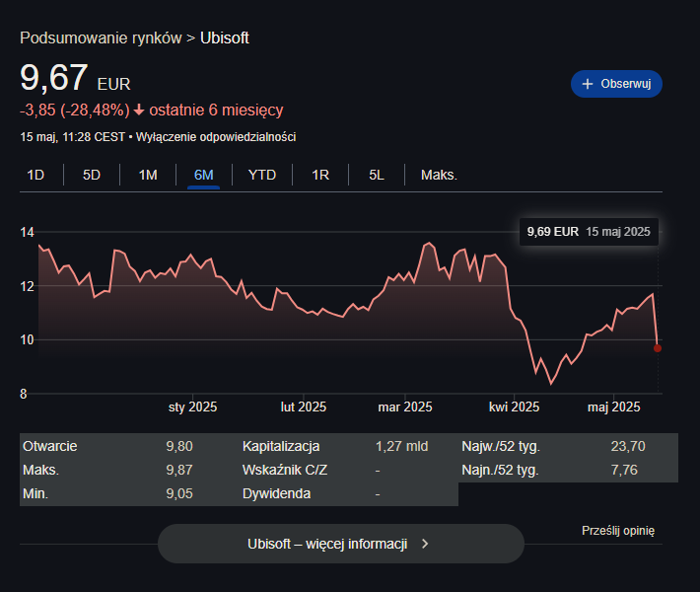This screenshot has height=592, width=700.
Task: Click the 9,67 current price value
Action: [x=53, y=77]
